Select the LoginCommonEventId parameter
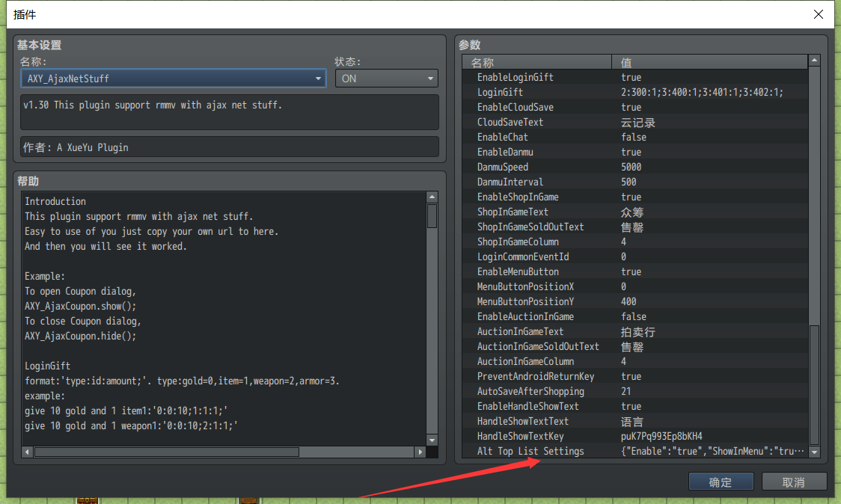 coord(635,256)
